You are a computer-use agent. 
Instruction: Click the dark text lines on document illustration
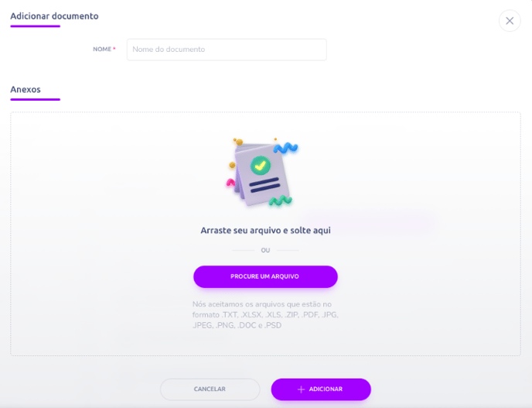pyautogui.click(x=264, y=185)
